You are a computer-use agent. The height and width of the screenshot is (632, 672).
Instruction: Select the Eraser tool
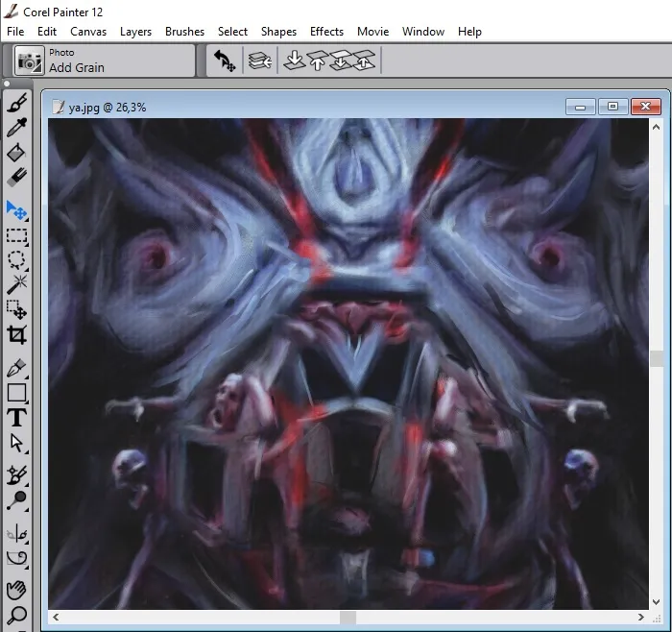tap(16, 177)
